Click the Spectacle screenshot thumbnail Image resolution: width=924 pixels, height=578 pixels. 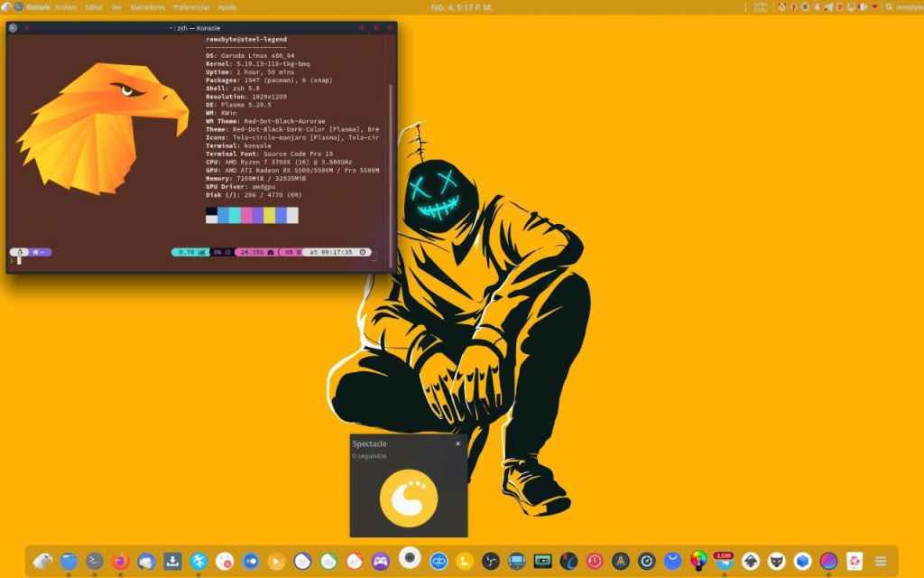pos(409,498)
